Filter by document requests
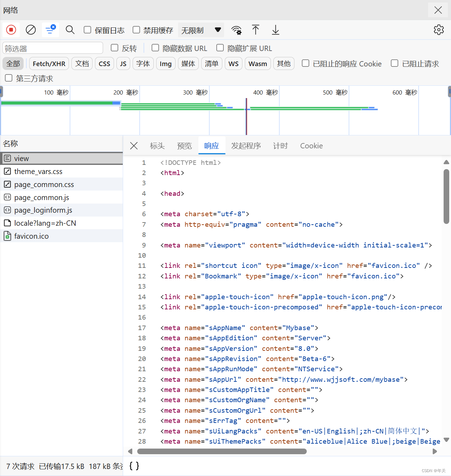 (82, 64)
